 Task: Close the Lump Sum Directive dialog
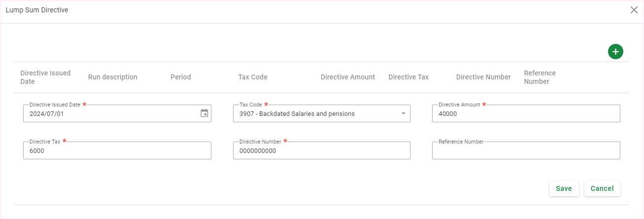[x=634, y=10]
